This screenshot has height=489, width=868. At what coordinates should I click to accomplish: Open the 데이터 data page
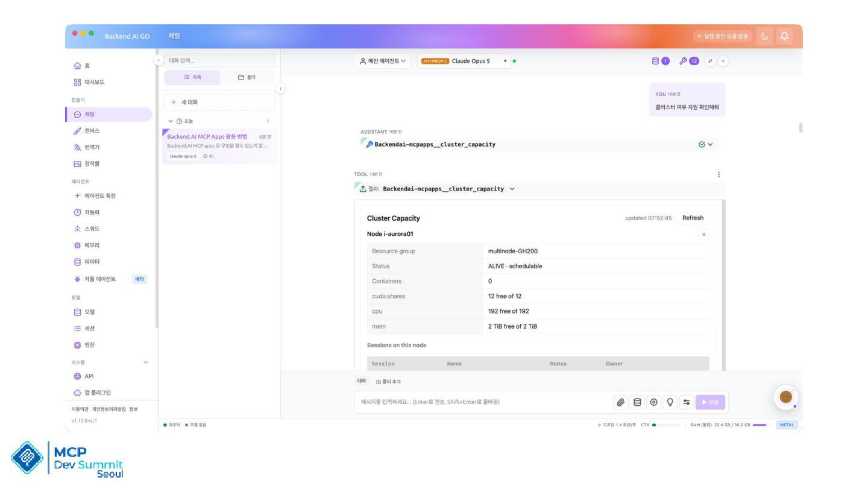tap(108, 262)
